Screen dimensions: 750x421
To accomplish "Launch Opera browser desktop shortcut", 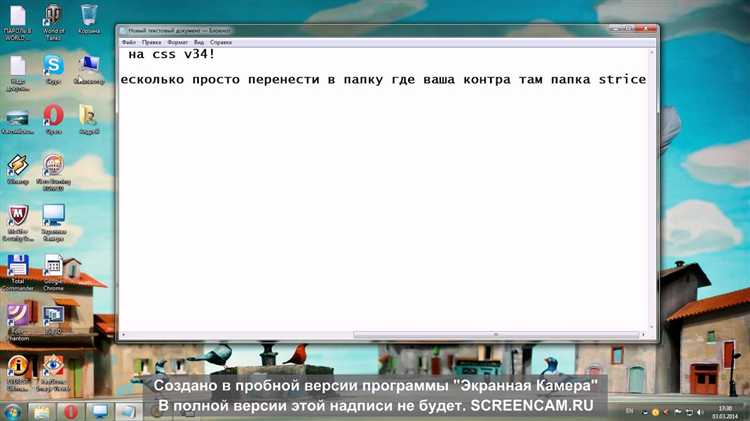I will 53,117.
